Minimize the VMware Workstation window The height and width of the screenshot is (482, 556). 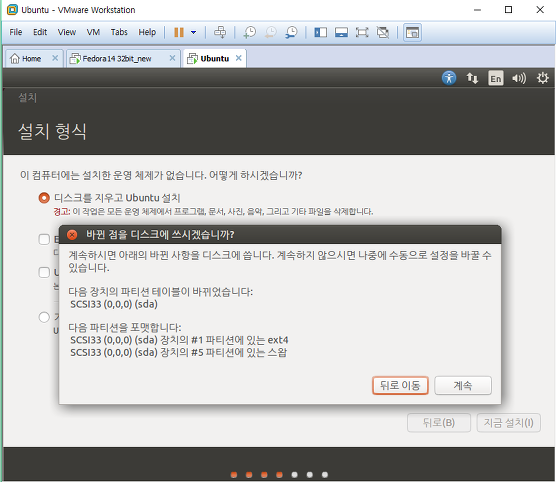coord(478,10)
